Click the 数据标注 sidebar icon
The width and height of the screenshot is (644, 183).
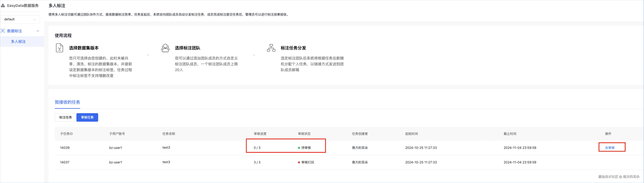[3, 31]
